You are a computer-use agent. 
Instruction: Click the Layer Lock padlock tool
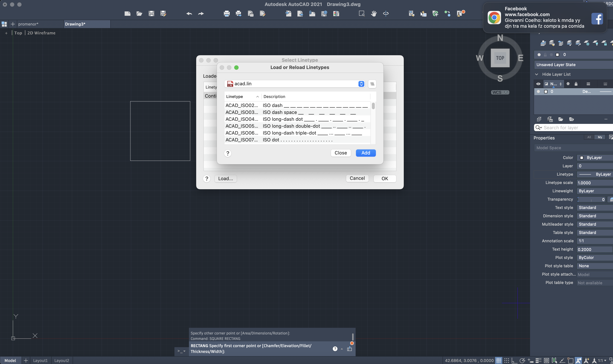(604, 43)
